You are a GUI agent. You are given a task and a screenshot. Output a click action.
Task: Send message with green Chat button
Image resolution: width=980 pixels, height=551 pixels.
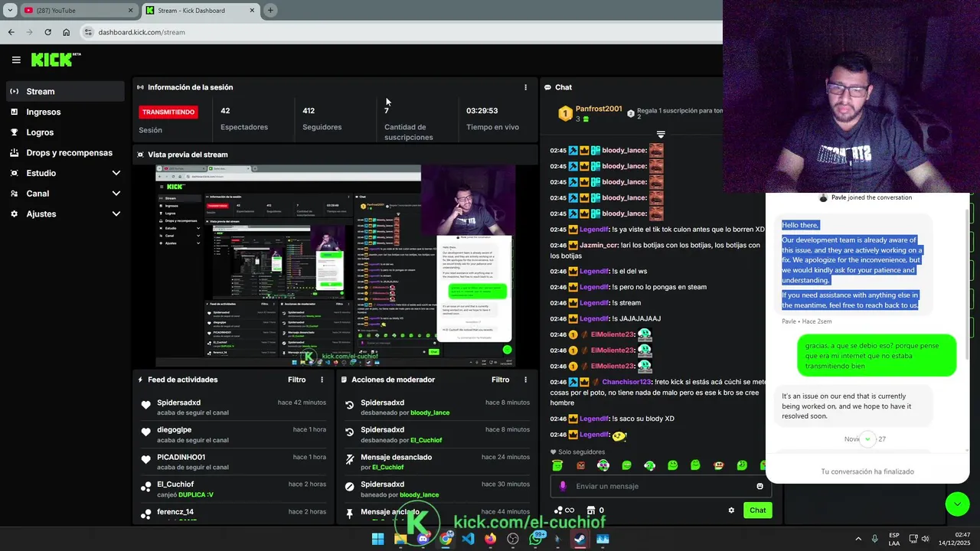pyautogui.click(x=757, y=510)
